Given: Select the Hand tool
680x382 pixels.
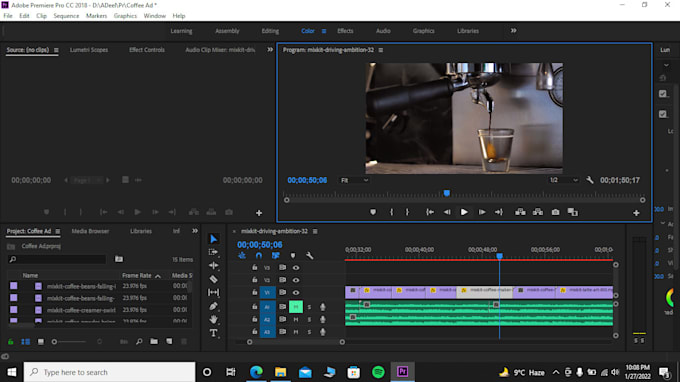Looking at the screenshot, I should click(213, 320).
